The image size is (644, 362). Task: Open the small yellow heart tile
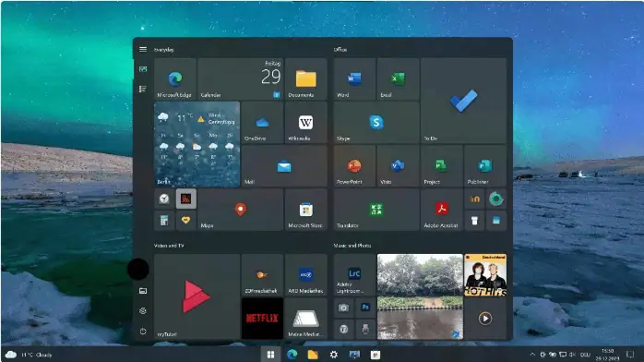[x=186, y=221]
